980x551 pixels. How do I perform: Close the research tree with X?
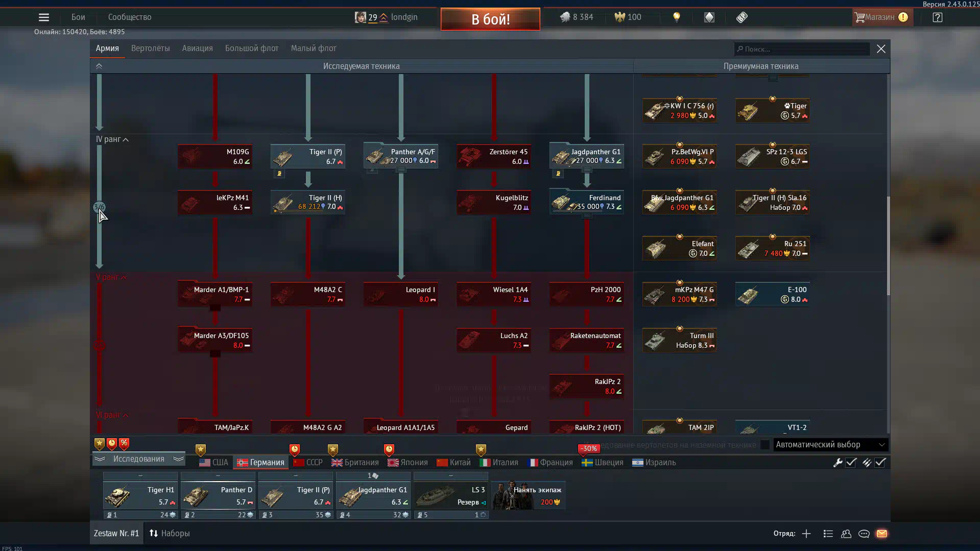[881, 49]
